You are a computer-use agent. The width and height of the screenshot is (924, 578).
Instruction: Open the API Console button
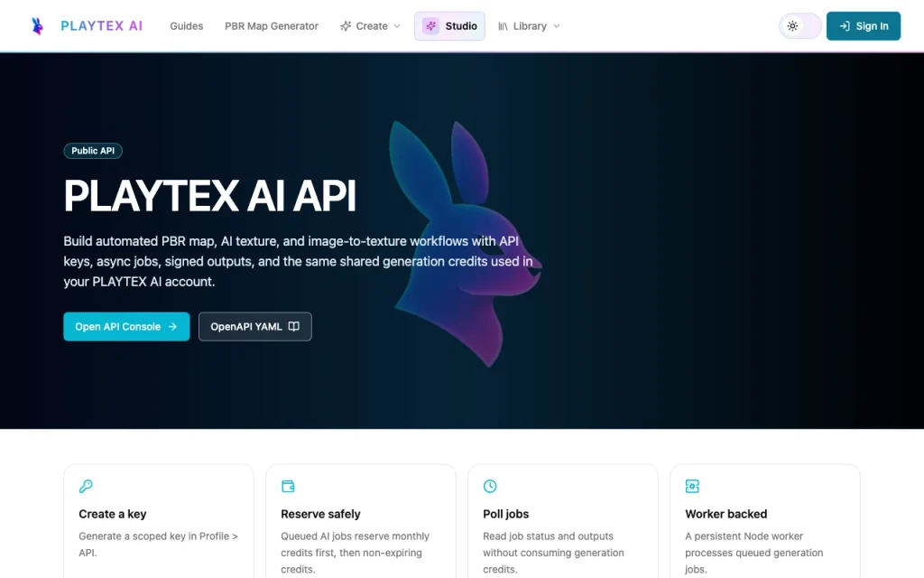click(x=126, y=326)
